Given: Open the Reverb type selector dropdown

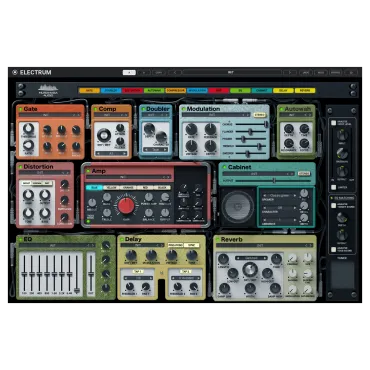Looking at the screenshot, I should pos(251,258).
